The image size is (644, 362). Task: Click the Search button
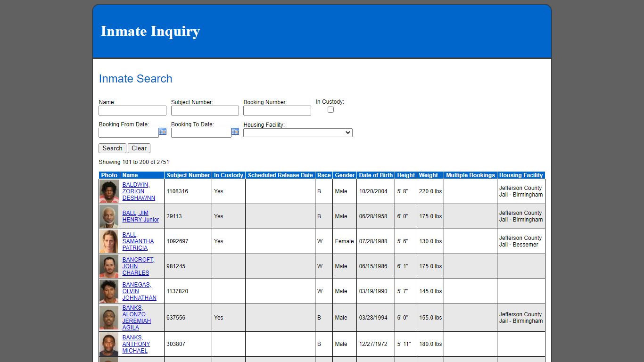click(x=112, y=148)
